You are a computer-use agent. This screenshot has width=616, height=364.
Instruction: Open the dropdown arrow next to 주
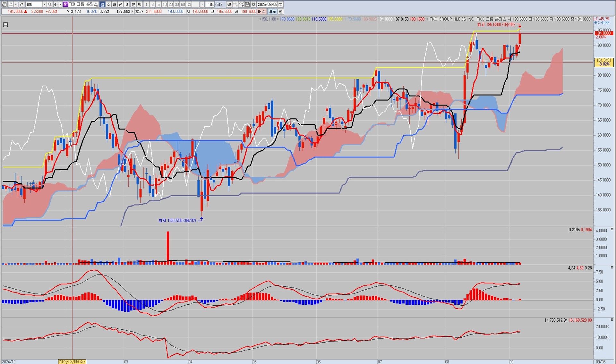pos(16,4)
